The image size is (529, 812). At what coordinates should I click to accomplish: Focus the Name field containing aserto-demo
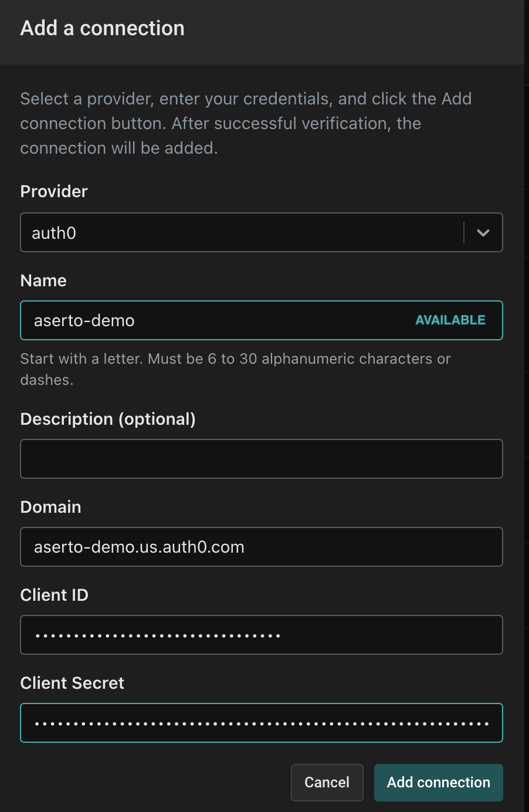point(262,320)
